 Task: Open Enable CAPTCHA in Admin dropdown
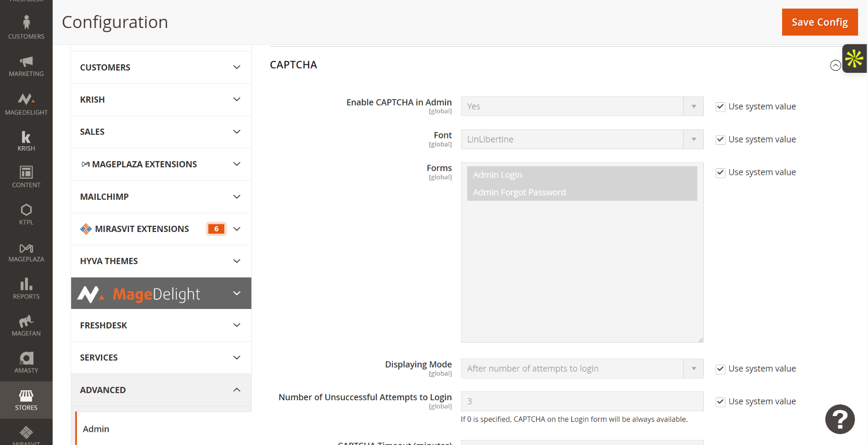click(582, 106)
